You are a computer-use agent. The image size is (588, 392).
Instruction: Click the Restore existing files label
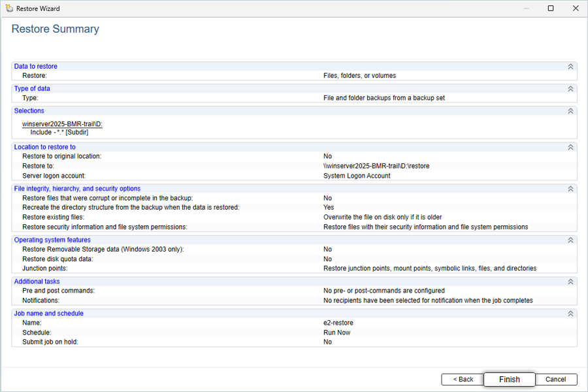[x=54, y=217]
